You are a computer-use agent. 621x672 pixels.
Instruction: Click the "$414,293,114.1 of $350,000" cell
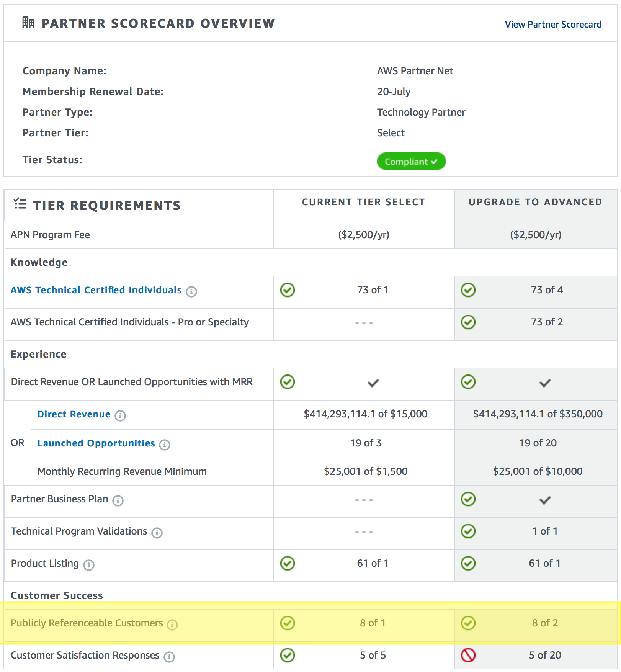[x=538, y=414]
